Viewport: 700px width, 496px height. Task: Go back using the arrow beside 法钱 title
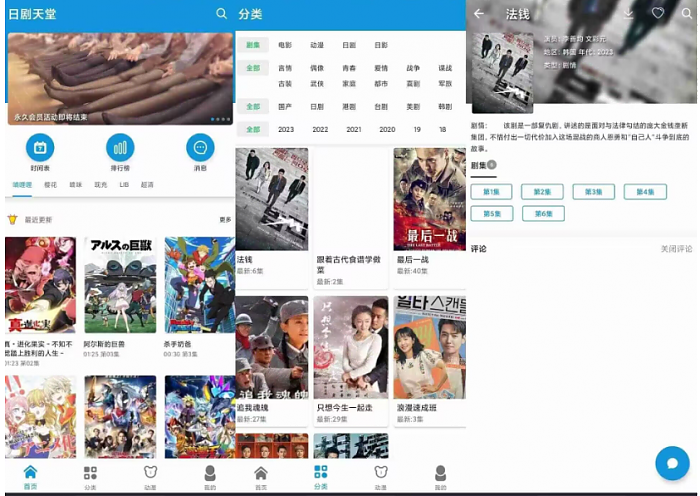pyautogui.click(x=479, y=14)
